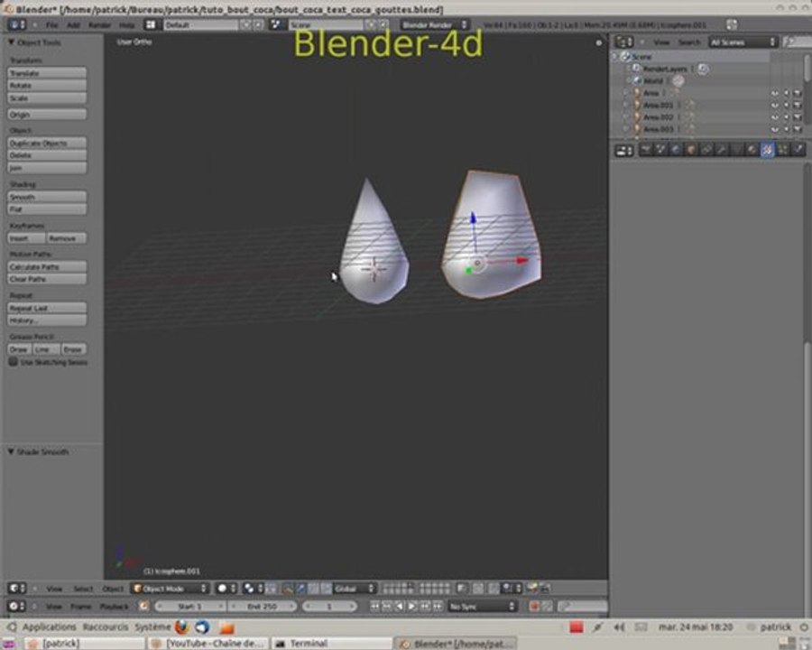Click the lamp icon beside Area.001
This screenshot has height=650, width=812.
(x=638, y=106)
